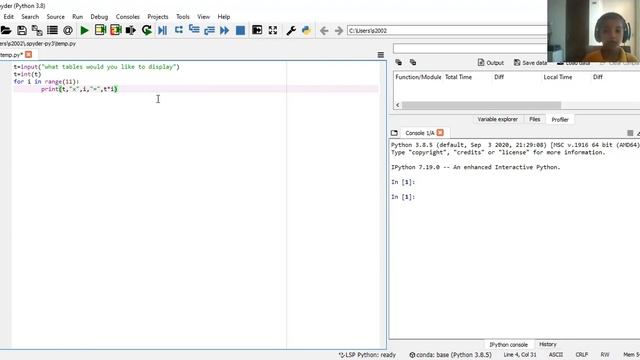Step out and run until return
The width and height of the screenshot is (640, 360).
pyautogui.click(x=209, y=30)
